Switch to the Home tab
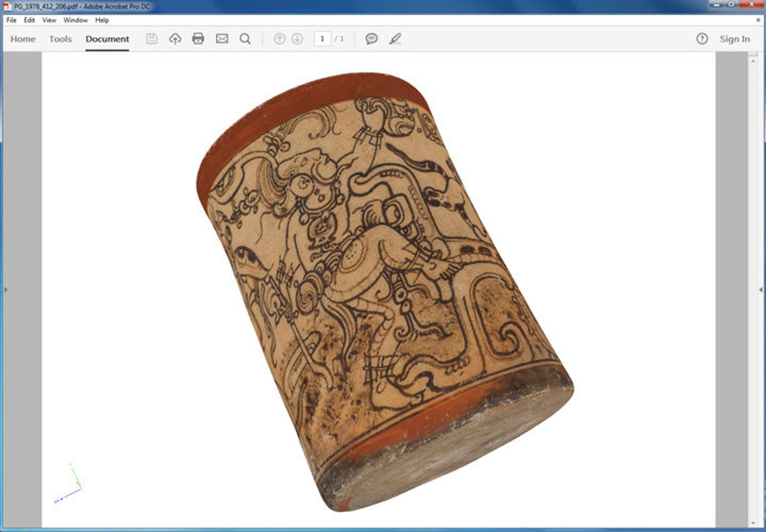 click(23, 39)
